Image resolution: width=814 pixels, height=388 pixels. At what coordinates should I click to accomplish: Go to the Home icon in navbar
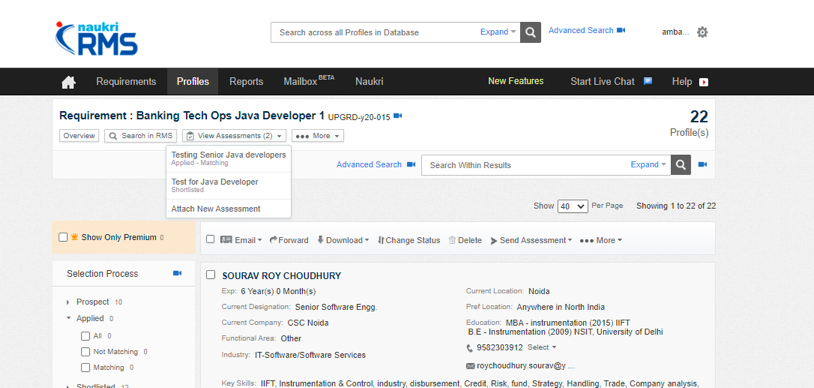pos(69,82)
